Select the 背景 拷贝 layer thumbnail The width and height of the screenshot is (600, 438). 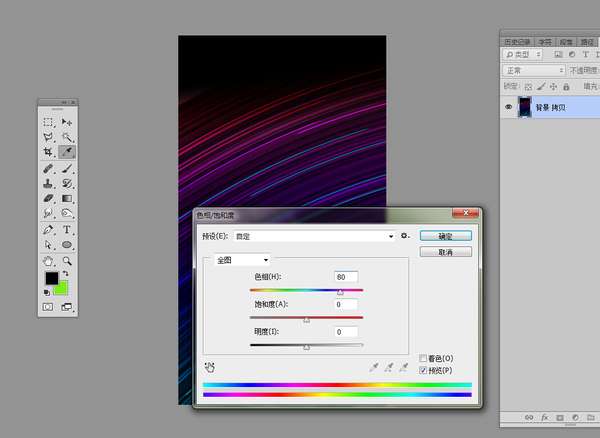pos(524,107)
